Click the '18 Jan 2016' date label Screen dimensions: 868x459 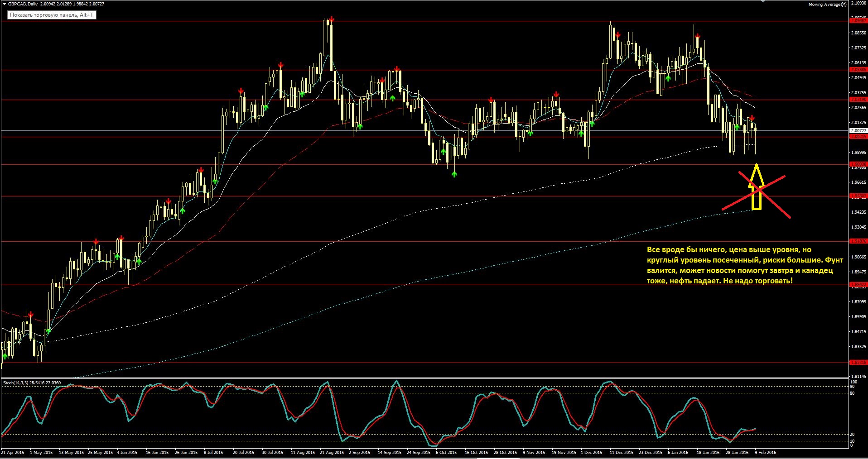708,452
